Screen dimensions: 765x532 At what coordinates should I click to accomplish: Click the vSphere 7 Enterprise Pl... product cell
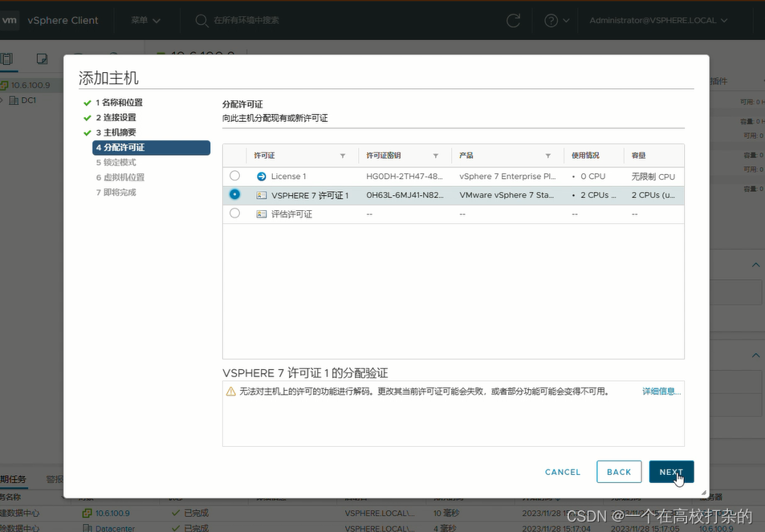pyautogui.click(x=507, y=177)
